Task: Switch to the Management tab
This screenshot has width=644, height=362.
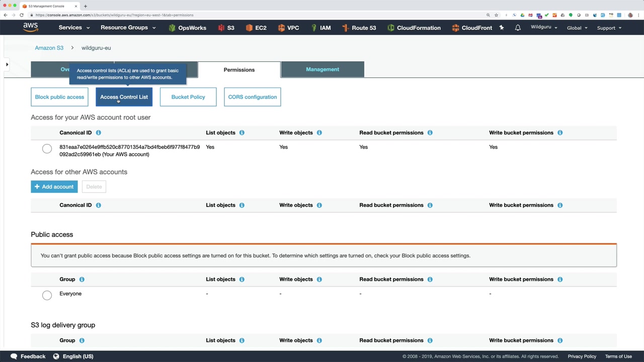Action: (323, 69)
